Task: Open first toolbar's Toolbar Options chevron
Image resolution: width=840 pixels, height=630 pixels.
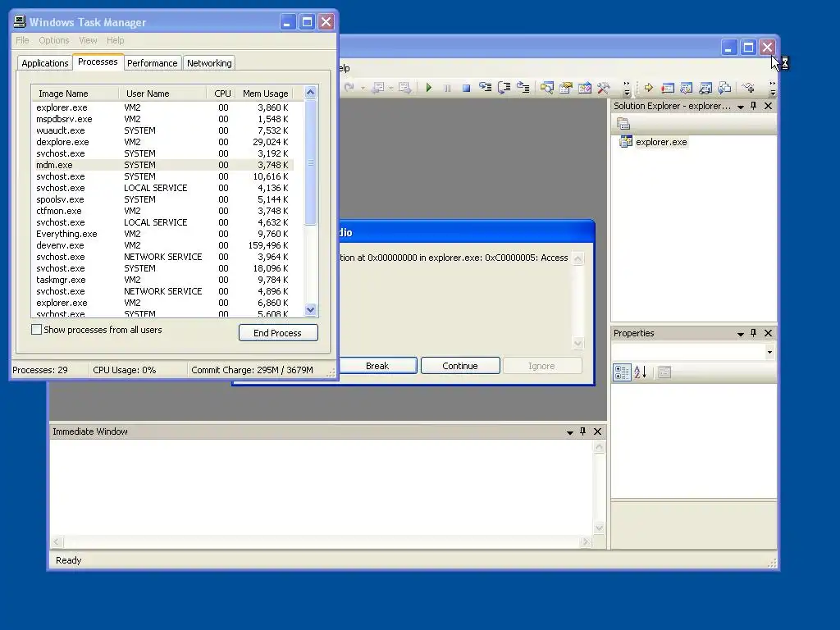Action: [x=627, y=88]
